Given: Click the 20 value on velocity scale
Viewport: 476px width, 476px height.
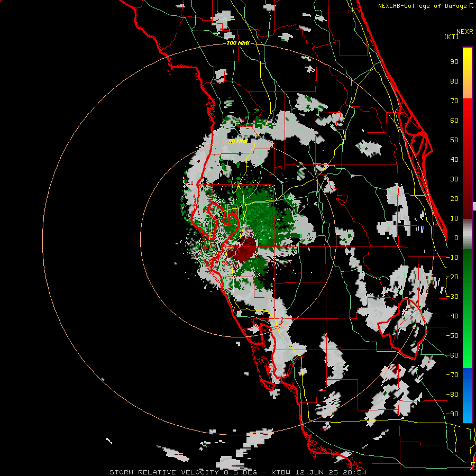Looking at the screenshot, I should (454, 199).
